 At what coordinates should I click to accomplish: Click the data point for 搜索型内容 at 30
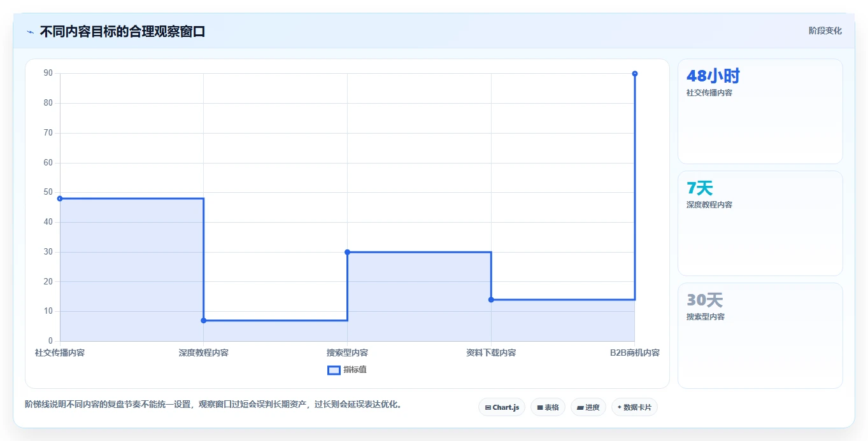click(x=347, y=252)
